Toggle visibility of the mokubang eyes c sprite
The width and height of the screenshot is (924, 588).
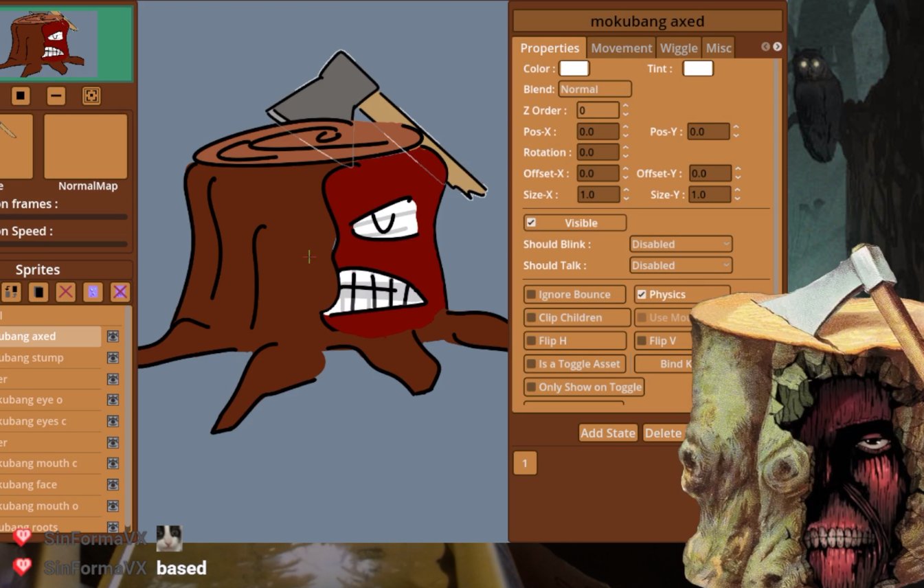coord(113,421)
